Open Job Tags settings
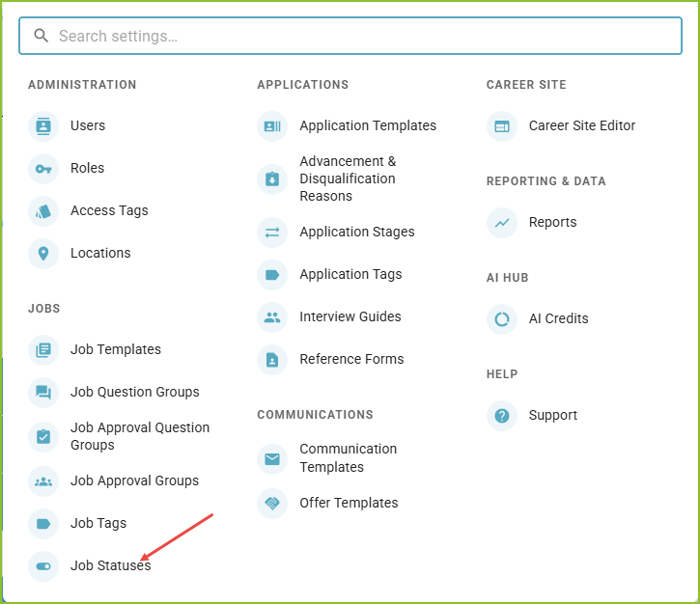The height and width of the screenshot is (604, 700). 98,523
